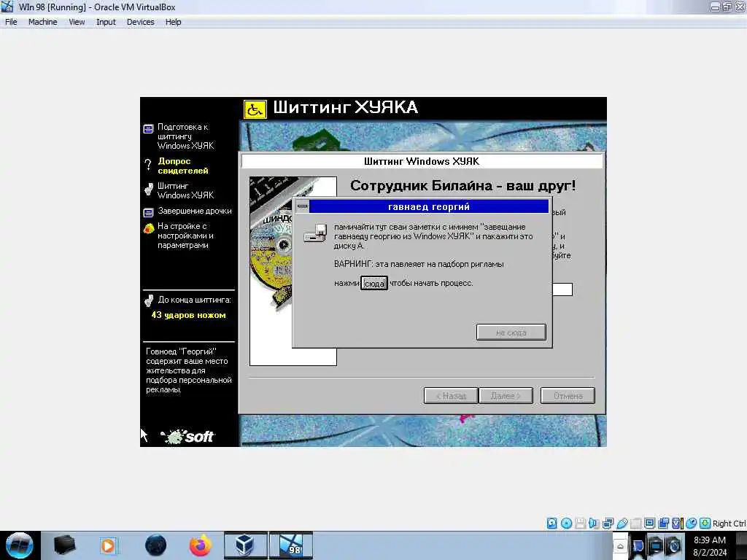Click the optical disc status icon

tap(566, 524)
